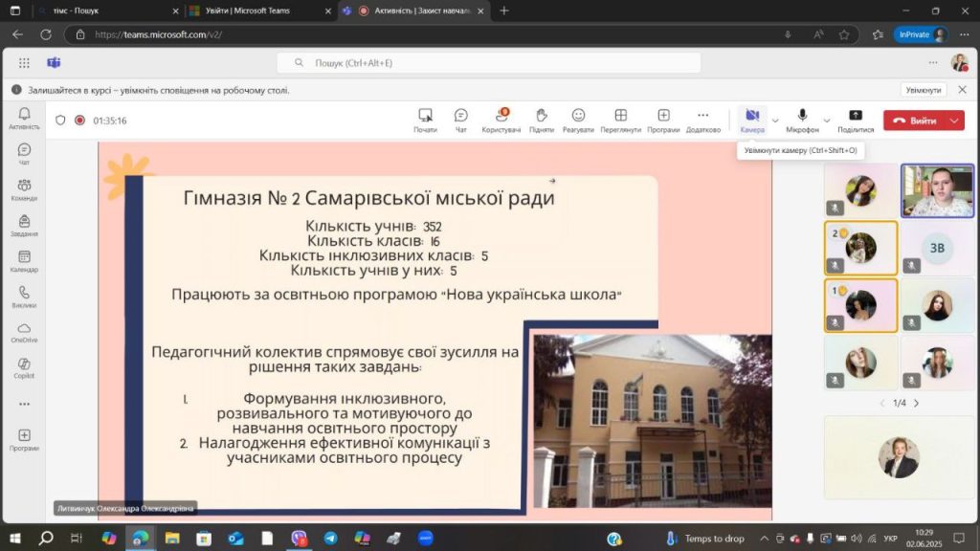Click the address bar URL teams.microsoft.com
This screenshot has width=980, height=551.
(x=158, y=34)
